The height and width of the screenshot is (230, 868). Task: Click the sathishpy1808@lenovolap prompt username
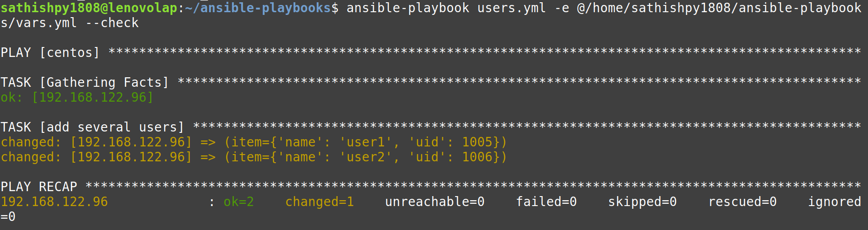[89, 8]
